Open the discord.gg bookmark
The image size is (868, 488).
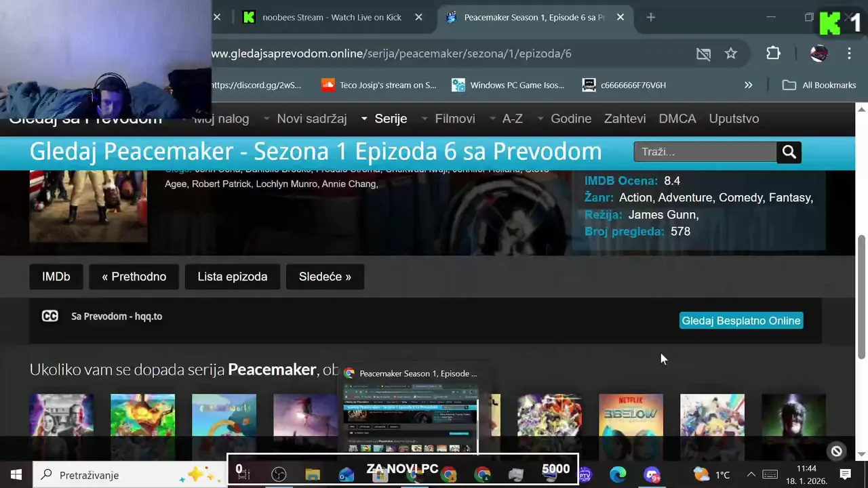(x=256, y=85)
